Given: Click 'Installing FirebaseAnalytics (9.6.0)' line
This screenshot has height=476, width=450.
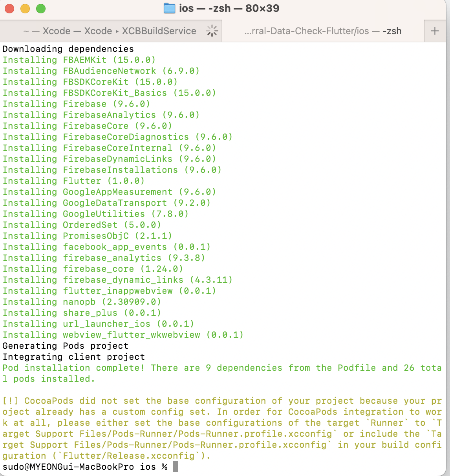Looking at the screenshot, I should [101, 115].
